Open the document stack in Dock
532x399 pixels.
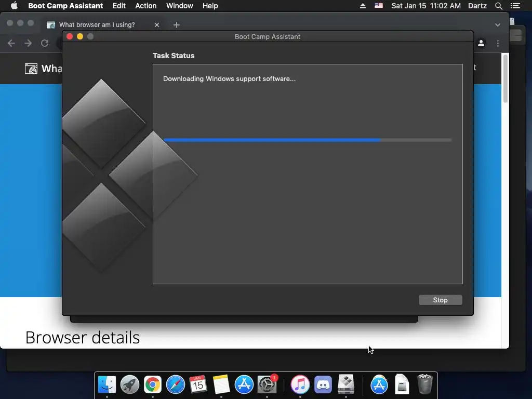402,384
